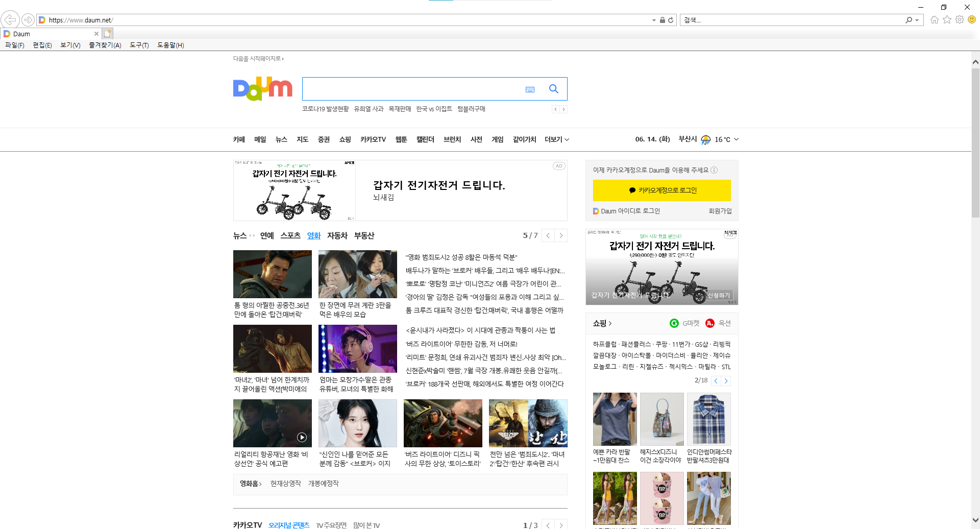Open browser settings gear icon
The image size is (980, 529).
click(960, 19)
